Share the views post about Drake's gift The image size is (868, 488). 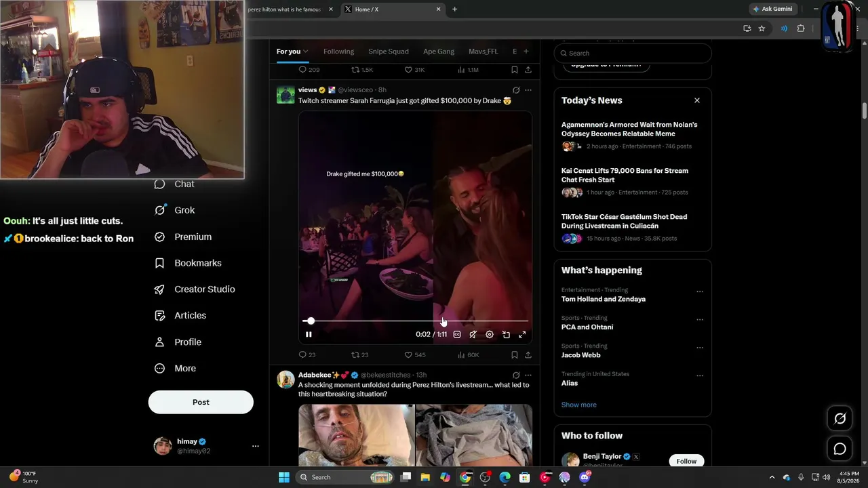(528, 354)
